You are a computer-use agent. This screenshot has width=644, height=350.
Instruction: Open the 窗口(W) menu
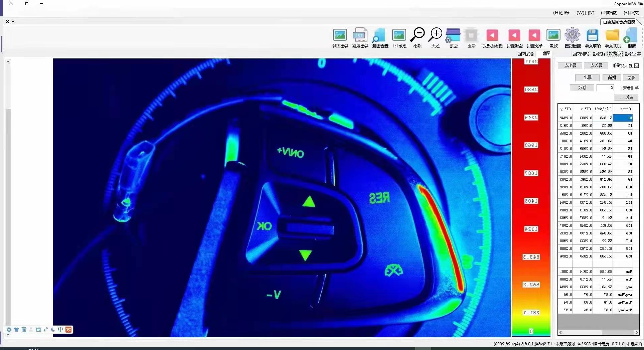[x=585, y=13]
